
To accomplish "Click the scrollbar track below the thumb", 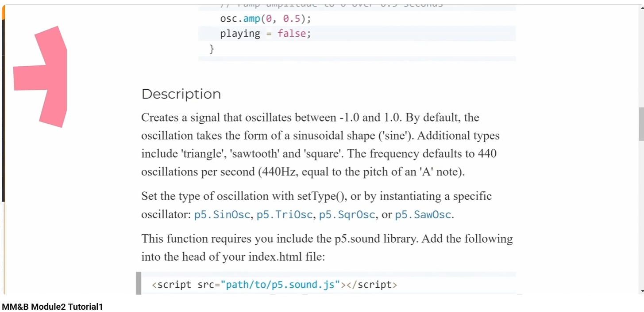I will [641, 212].
